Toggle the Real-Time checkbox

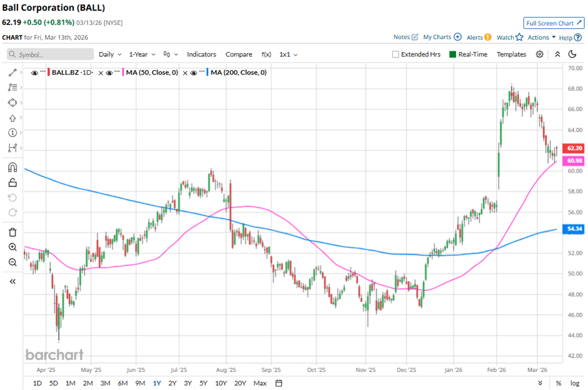coord(453,54)
